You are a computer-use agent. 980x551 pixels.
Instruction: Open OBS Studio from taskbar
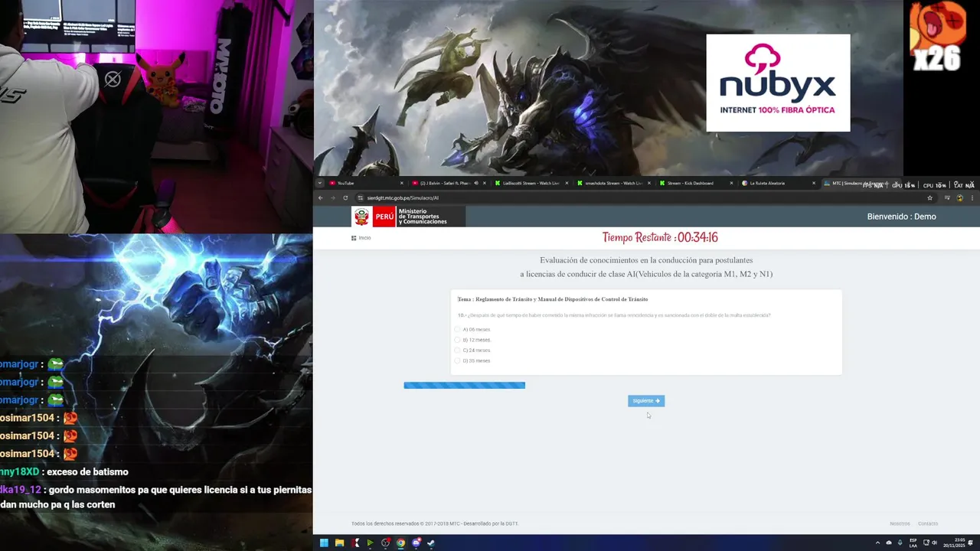(385, 543)
